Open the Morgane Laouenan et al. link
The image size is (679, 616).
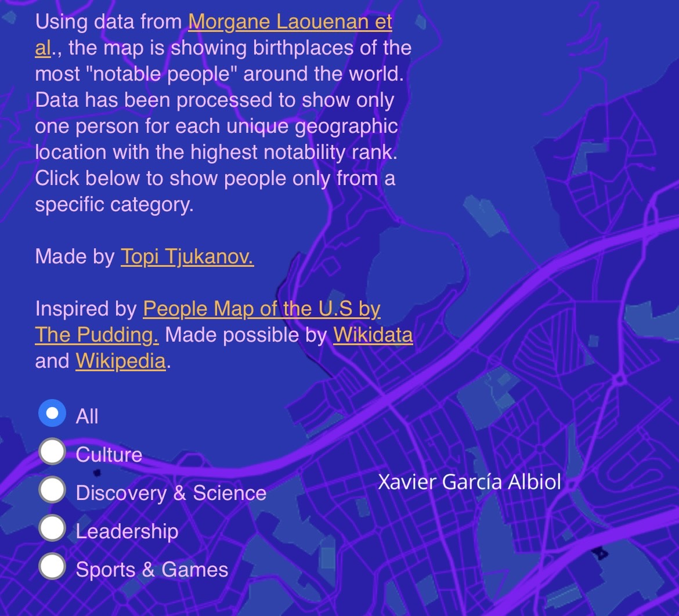tap(290, 23)
